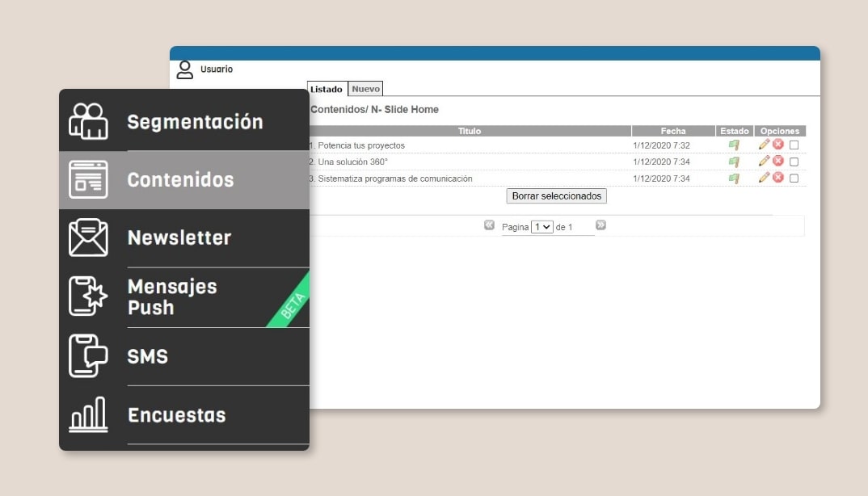Click date 1/12/2020 7:32
The width and height of the screenshot is (868, 496).
[662, 145]
